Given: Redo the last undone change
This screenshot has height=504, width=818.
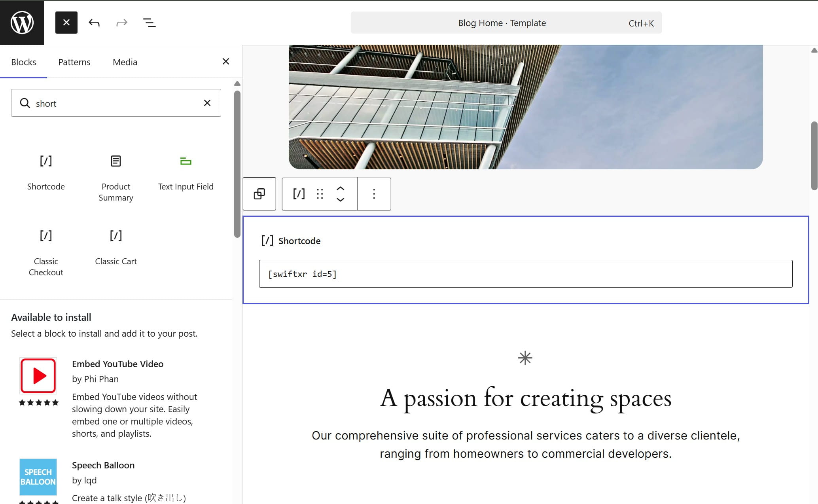Looking at the screenshot, I should [122, 23].
